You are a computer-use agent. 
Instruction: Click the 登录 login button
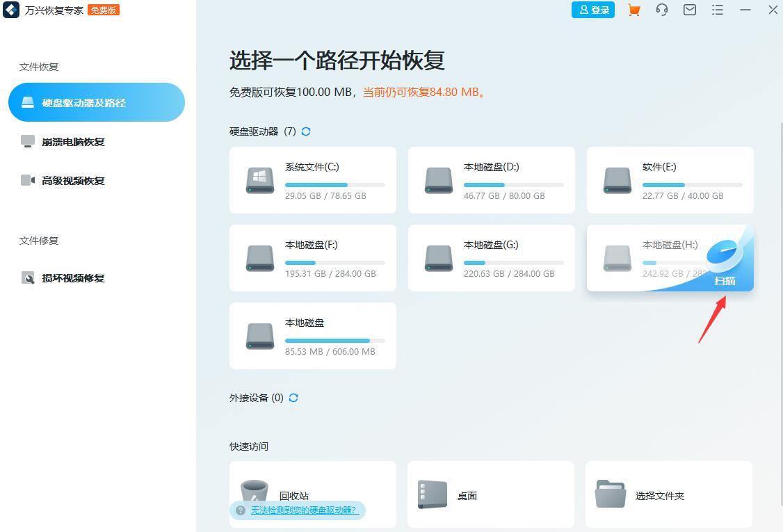click(x=592, y=10)
